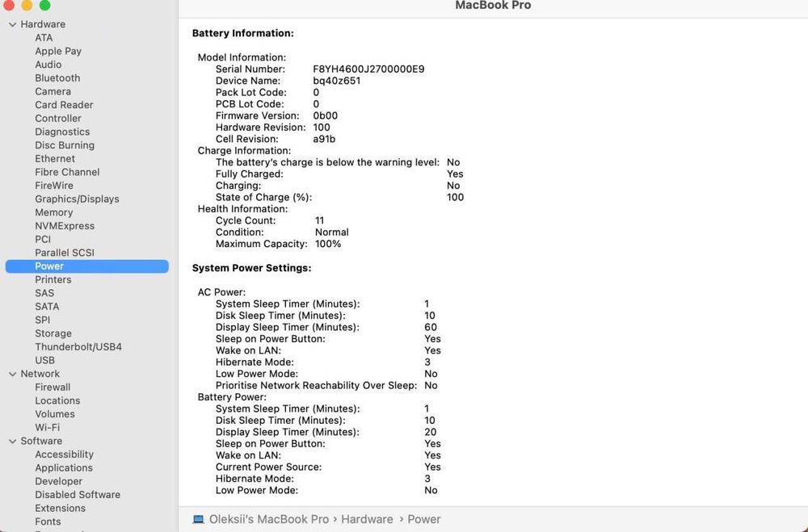808x532 pixels.
Task: Click the green full-screen window button
Action: (44, 5)
